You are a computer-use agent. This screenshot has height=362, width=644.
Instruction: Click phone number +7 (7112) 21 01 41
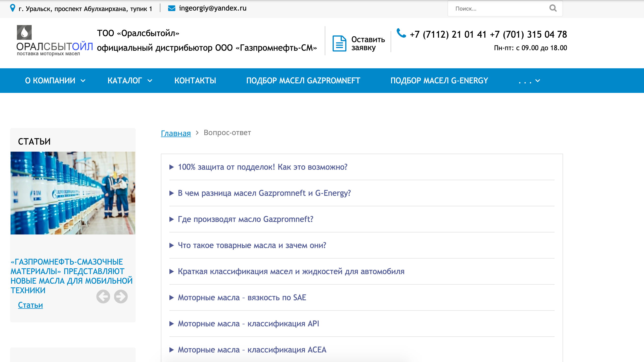click(x=448, y=34)
